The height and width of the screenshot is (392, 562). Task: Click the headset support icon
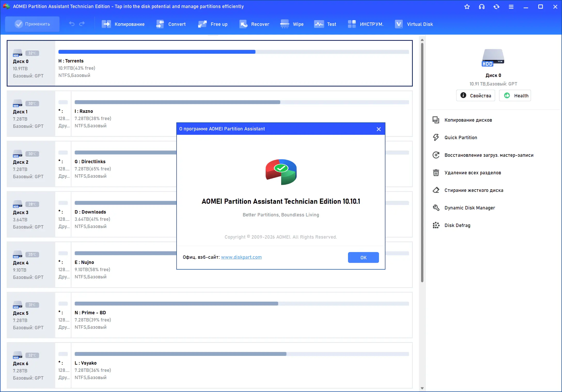tap(481, 7)
